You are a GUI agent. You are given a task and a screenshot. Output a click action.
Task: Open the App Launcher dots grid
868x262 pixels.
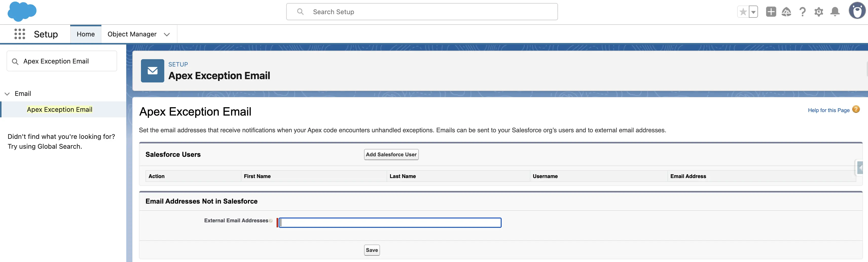pos(20,34)
